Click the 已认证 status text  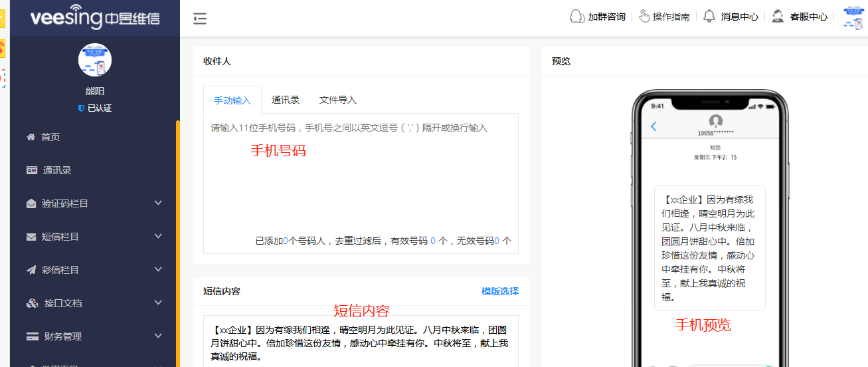(x=100, y=108)
